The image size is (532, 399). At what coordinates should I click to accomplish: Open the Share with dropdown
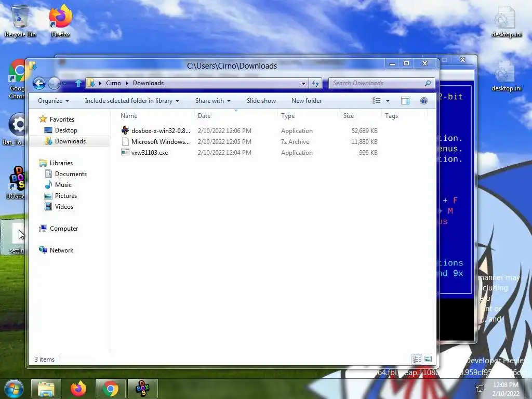click(x=212, y=101)
